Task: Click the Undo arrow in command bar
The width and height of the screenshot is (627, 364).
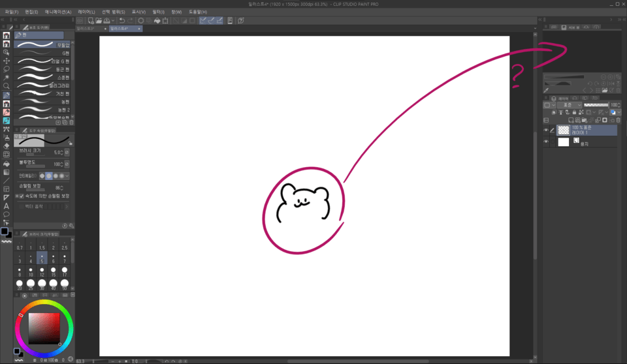Action: [x=122, y=20]
